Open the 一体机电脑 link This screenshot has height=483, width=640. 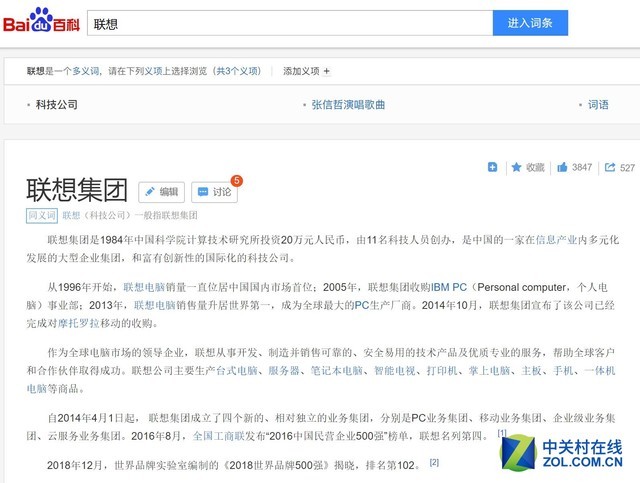[x=600, y=370]
